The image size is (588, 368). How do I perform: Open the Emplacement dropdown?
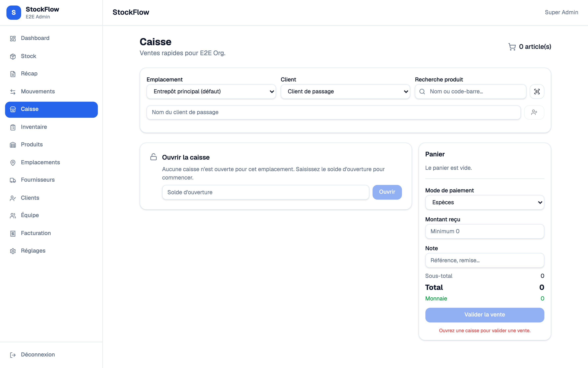tap(211, 91)
